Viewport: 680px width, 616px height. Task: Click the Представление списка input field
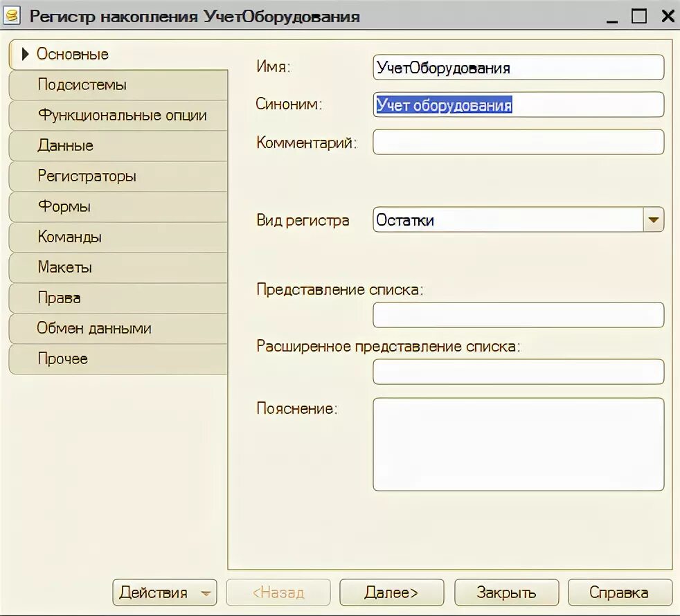tap(518, 315)
